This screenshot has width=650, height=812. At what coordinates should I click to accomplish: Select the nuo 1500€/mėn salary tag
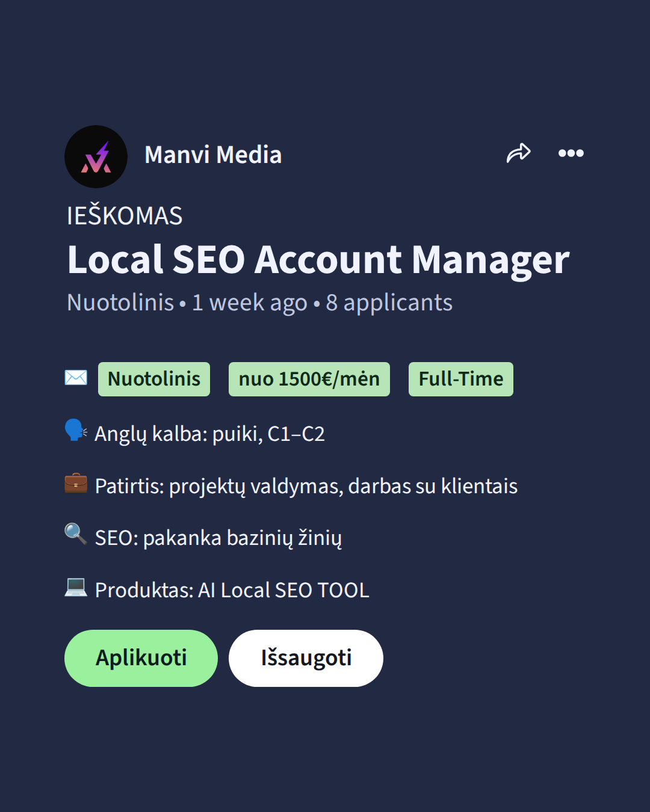pyautogui.click(x=309, y=379)
